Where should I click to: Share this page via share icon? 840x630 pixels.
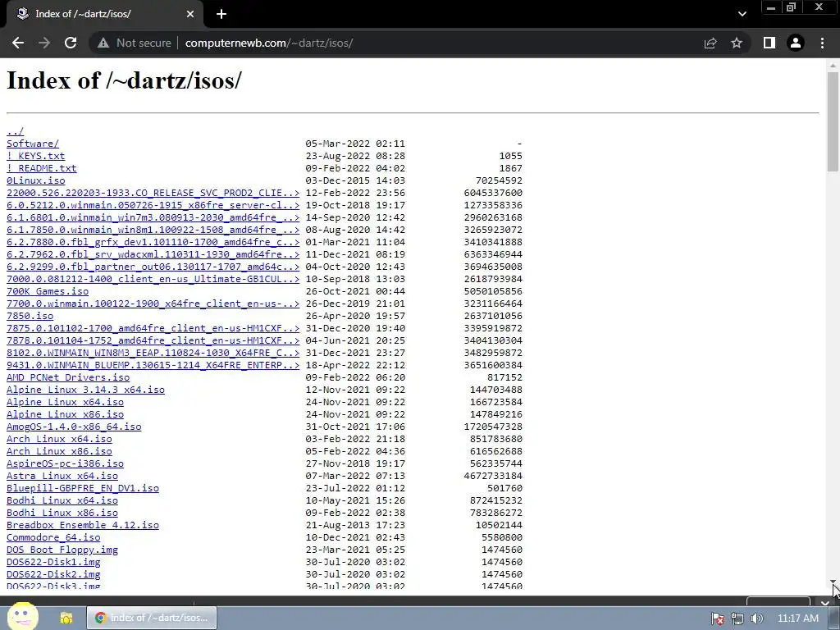coord(710,43)
